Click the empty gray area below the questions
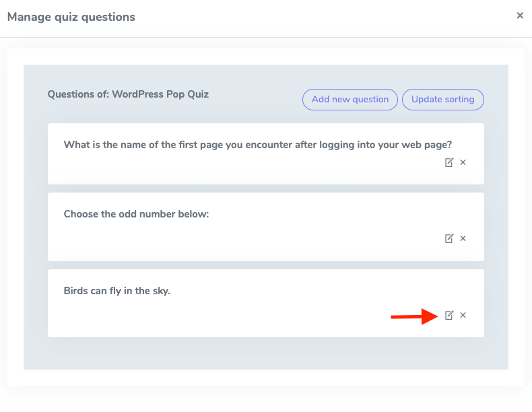532x412 pixels. 265,353
